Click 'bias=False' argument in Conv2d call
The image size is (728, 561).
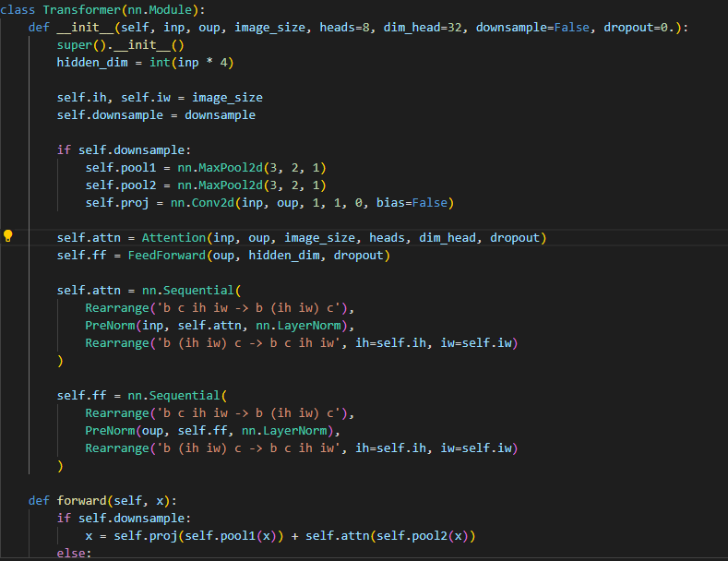[412, 203]
